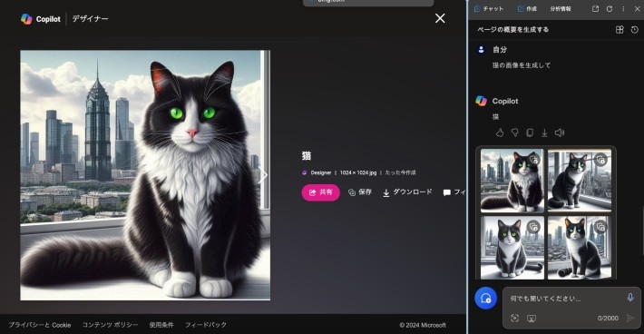The image size is (644, 334).
Task: Click the large cat image preview
Action: pos(145,175)
